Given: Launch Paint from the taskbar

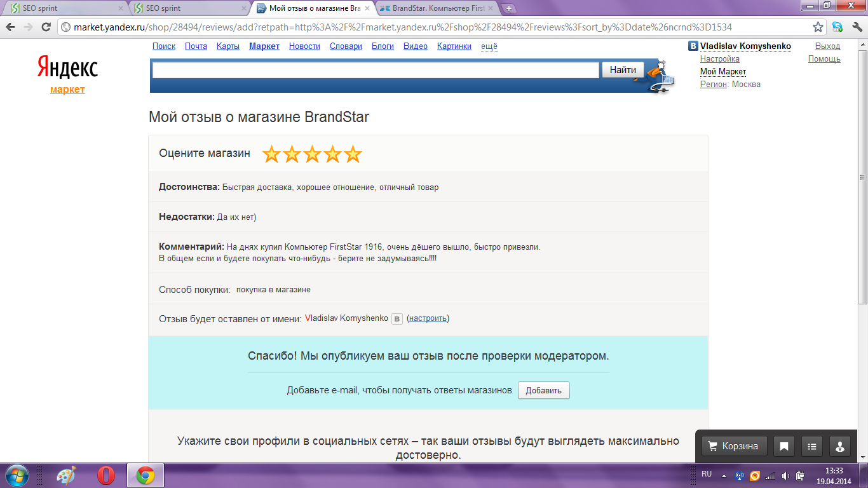Looking at the screenshot, I should click(66, 475).
